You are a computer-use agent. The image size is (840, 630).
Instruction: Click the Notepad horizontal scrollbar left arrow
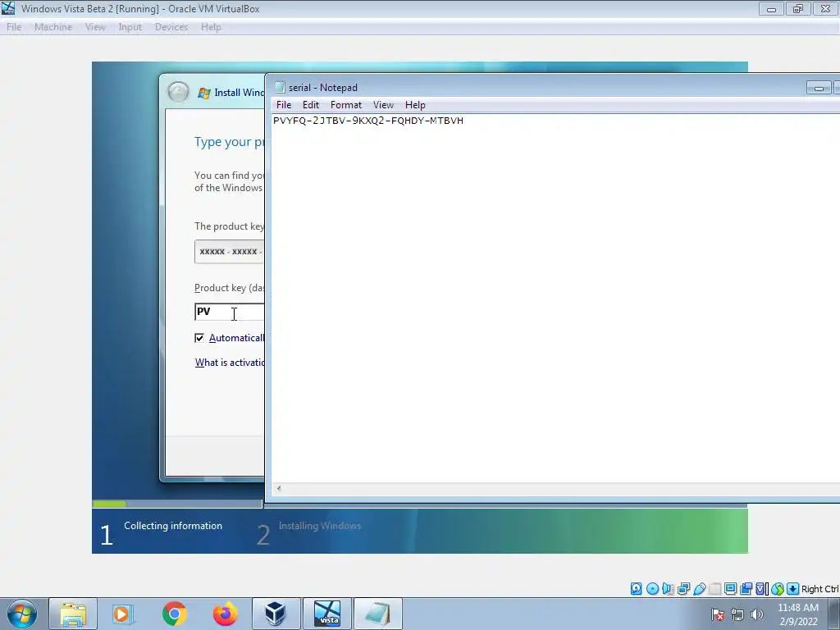pyautogui.click(x=279, y=488)
